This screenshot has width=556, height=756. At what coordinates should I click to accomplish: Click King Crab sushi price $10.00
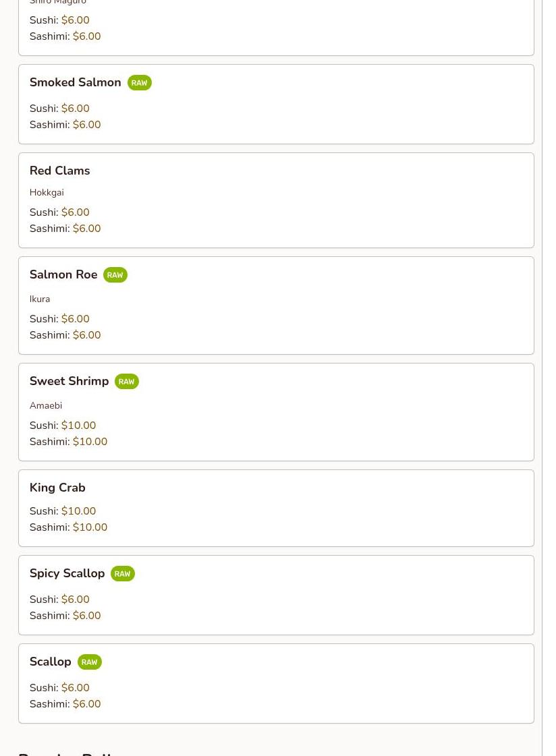point(78,511)
